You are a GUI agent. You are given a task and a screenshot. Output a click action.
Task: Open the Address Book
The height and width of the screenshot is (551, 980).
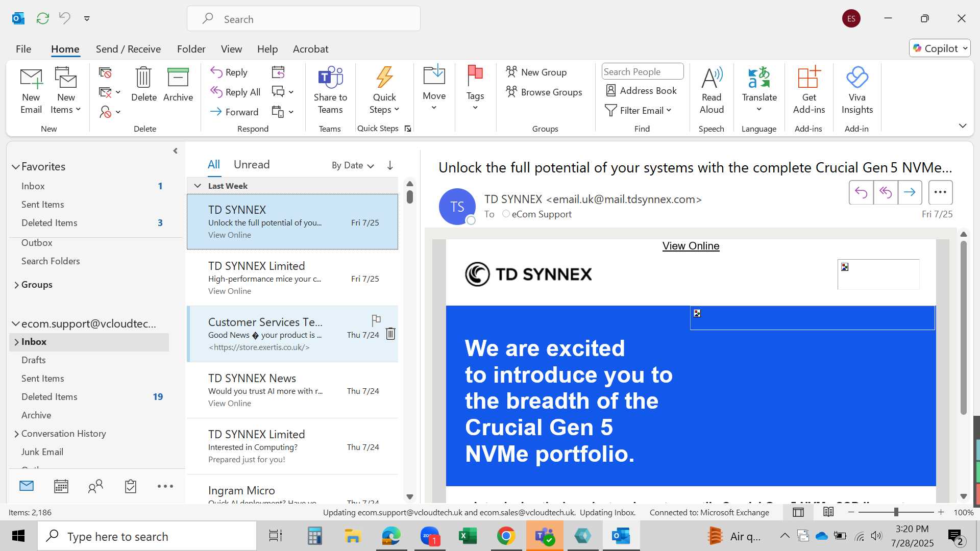(x=641, y=90)
